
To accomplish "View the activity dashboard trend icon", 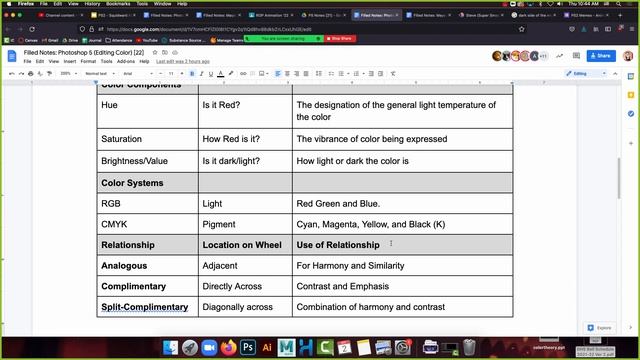I will point(559,56).
